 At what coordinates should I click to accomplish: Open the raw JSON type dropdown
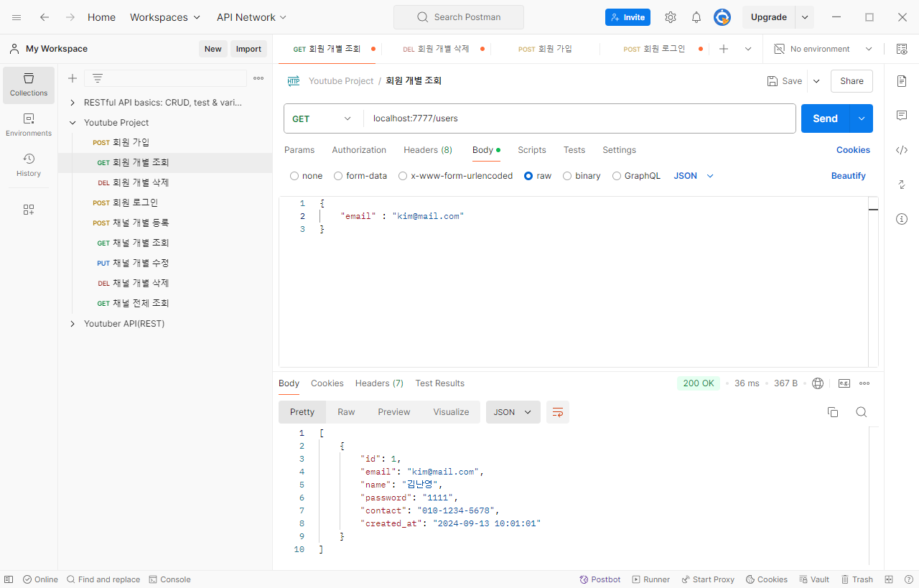694,176
